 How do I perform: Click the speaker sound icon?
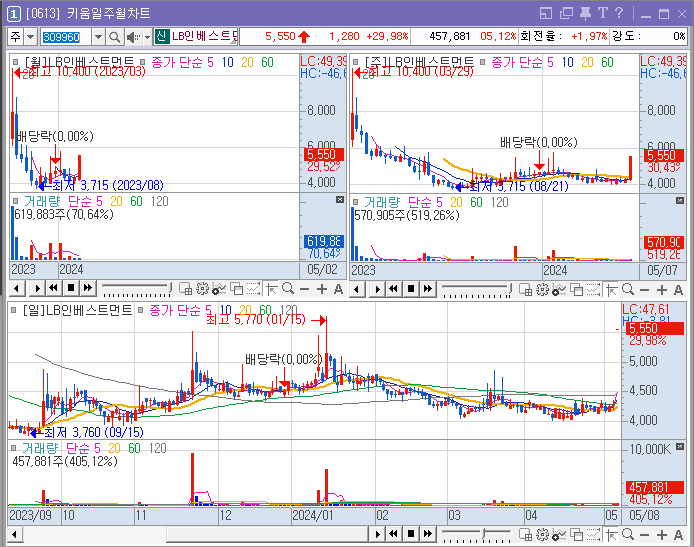point(132,37)
